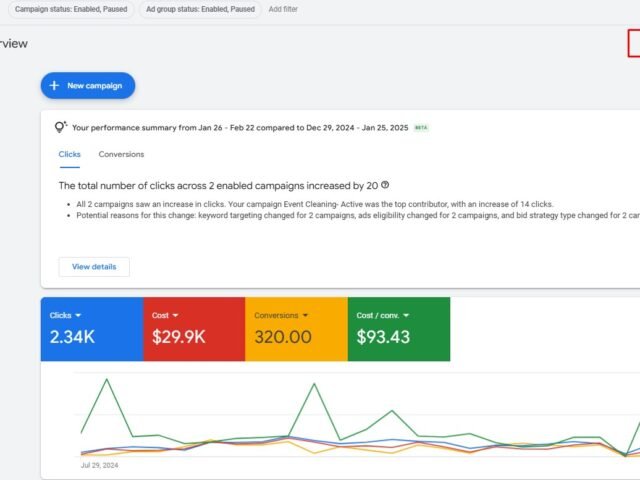Viewport: 640px width, 480px height.
Task: Expand the Cost metric dropdown
Action: coord(175,316)
